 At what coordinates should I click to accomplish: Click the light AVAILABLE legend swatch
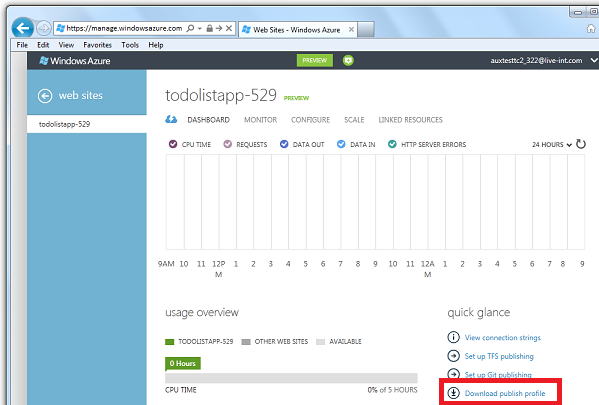coord(321,342)
